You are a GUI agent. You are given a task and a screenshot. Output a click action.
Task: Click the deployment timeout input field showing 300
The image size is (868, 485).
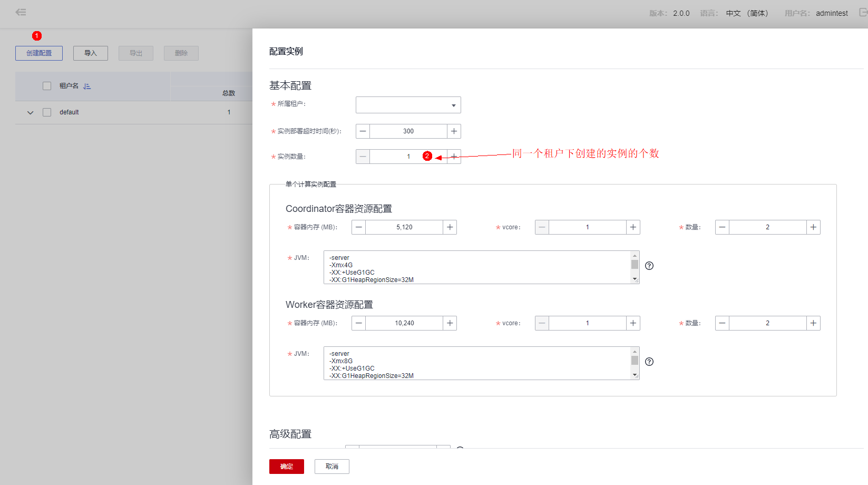[408, 131]
